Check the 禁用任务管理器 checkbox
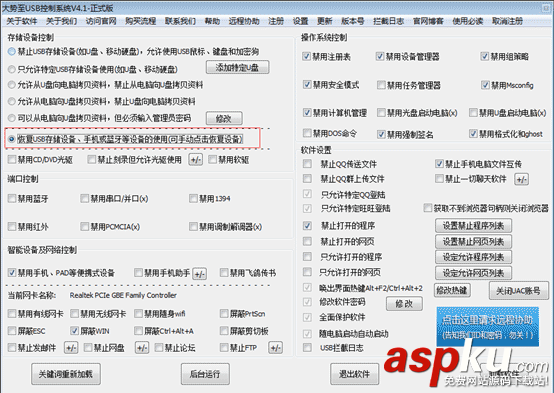The height and width of the screenshot is (393, 554). point(381,85)
